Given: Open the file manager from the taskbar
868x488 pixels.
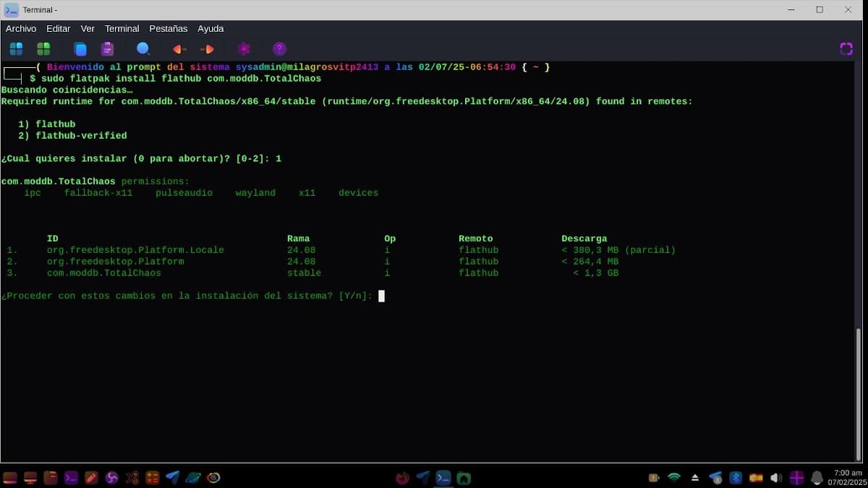Looking at the screenshot, I should click(51, 478).
